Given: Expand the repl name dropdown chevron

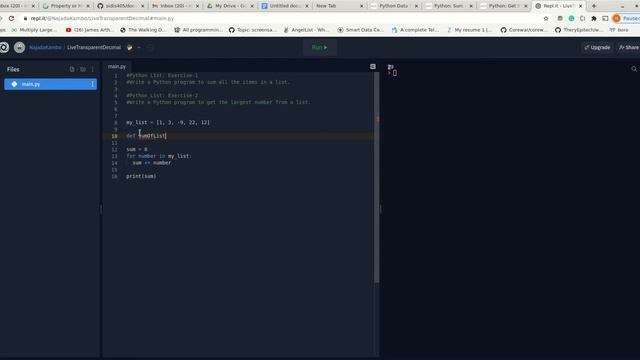Looking at the screenshot, I should click(139, 47).
